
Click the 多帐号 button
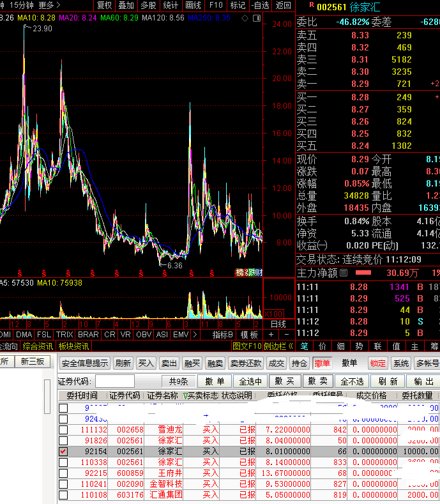pyautogui.click(x=427, y=363)
